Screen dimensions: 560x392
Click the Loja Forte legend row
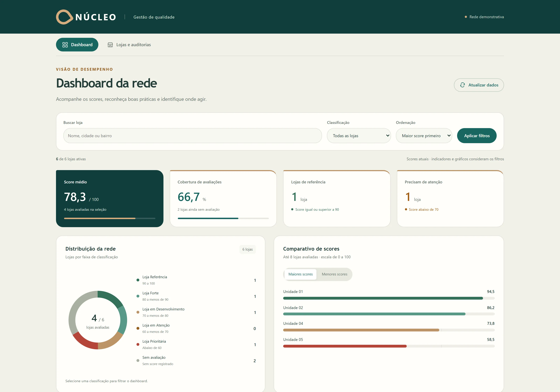tap(196, 296)
